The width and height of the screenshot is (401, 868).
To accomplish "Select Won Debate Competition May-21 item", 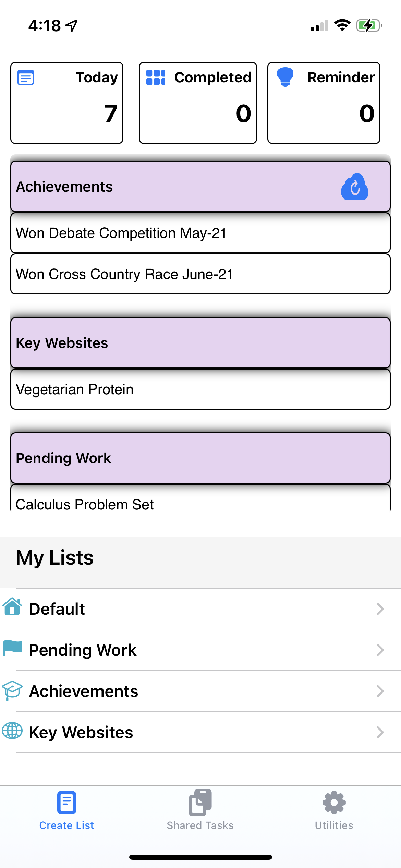I will [200, 233].
